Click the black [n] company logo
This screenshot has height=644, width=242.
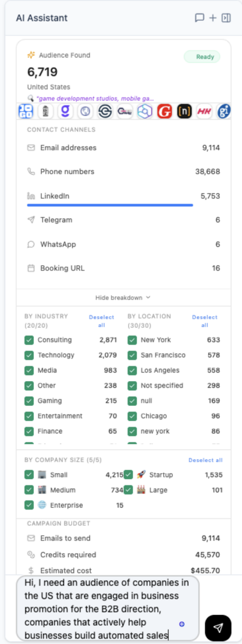click(x=185, y=111)
